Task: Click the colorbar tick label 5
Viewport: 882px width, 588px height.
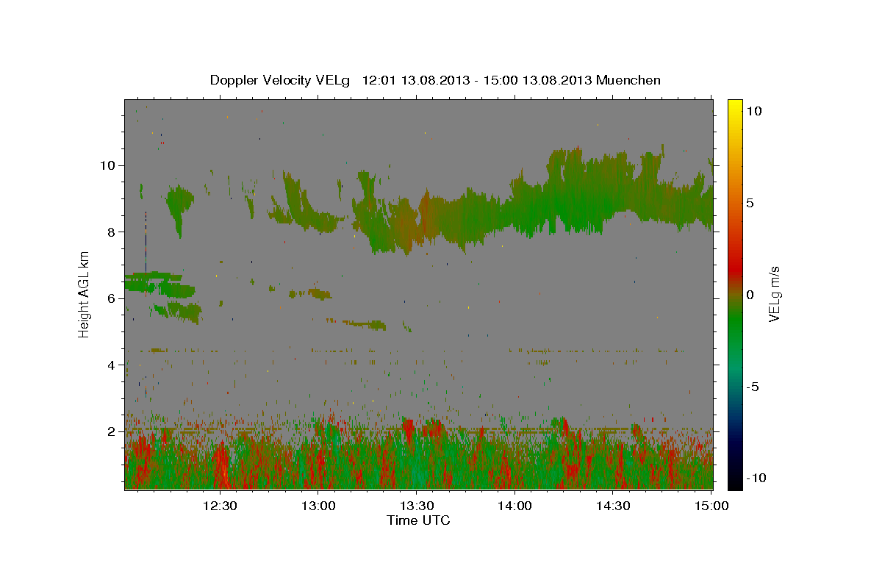Action: [750, 203]
